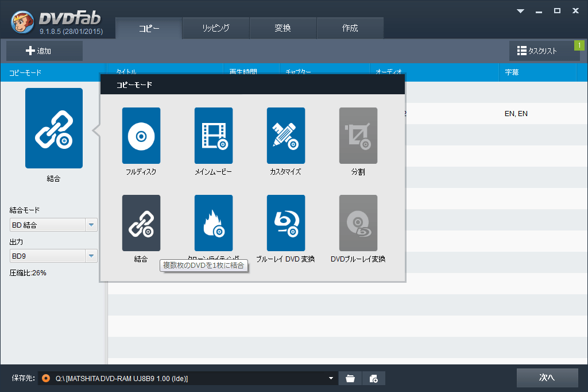Switch to the 変換 tab
The image size is (588, 392).
click(x=283, y=28)
